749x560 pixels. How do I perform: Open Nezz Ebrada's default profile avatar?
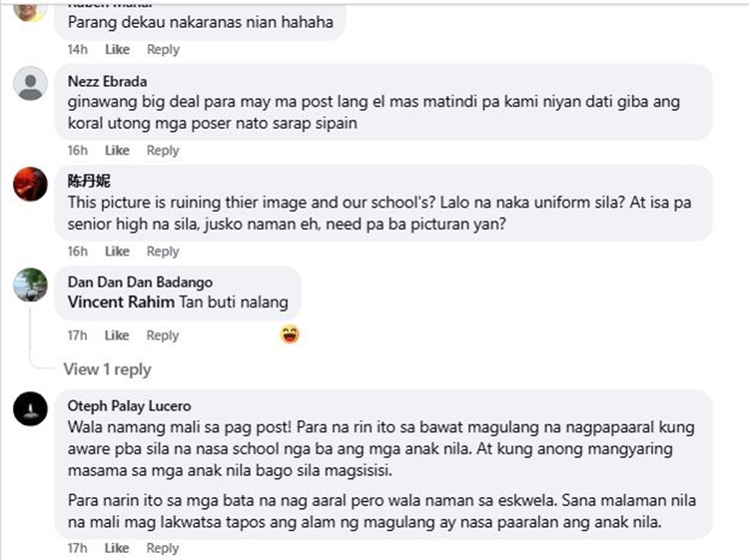tap(30, 84)
